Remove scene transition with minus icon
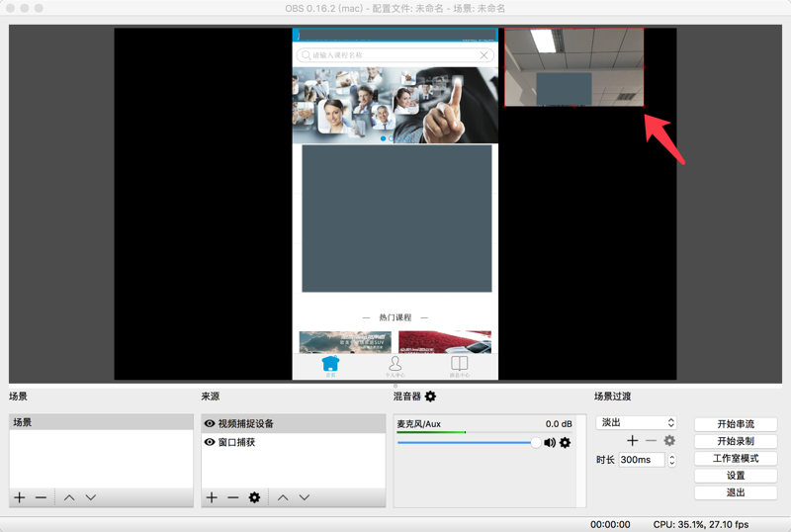This screenshot has height=532, width=791. point(651,441)
